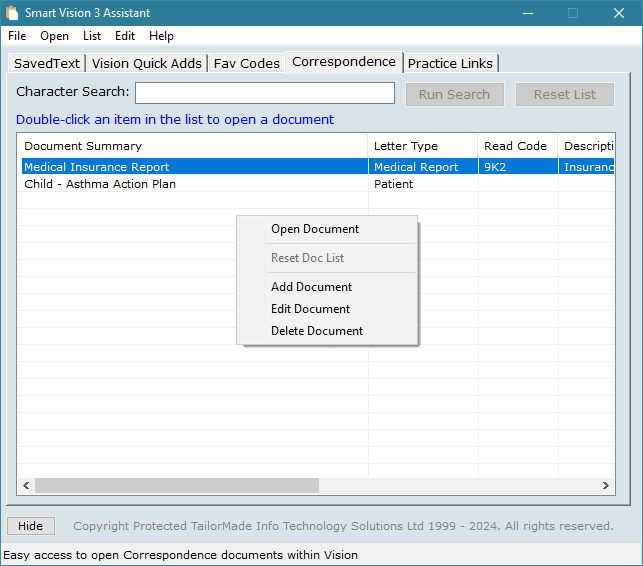This screenshot has width=643, height=566.
Task: Select the Correspondence tab
Action: click(344, 62)
